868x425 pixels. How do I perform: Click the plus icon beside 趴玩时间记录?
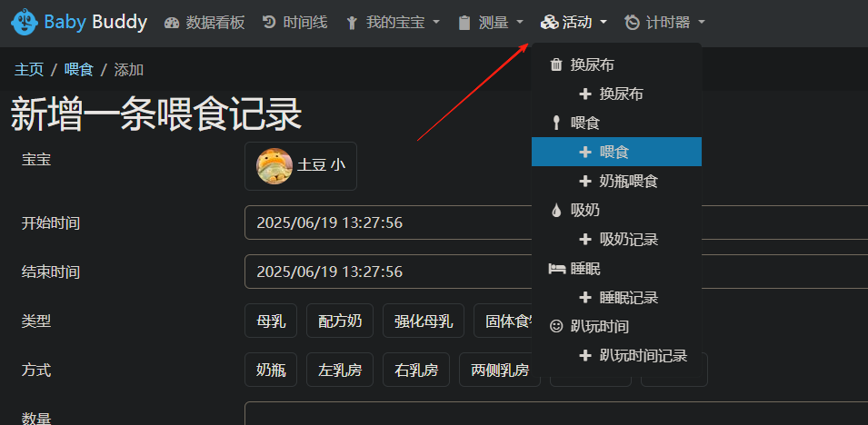(x=585, y=355)
